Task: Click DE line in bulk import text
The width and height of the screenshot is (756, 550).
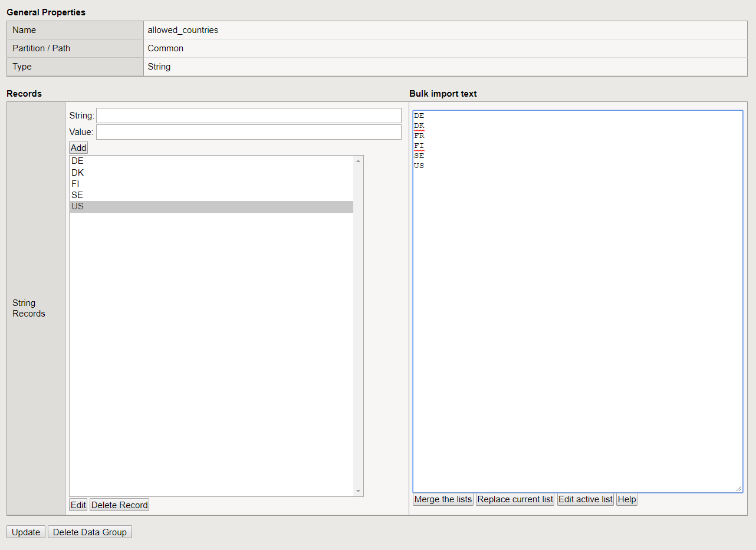Action: [419, 116]
